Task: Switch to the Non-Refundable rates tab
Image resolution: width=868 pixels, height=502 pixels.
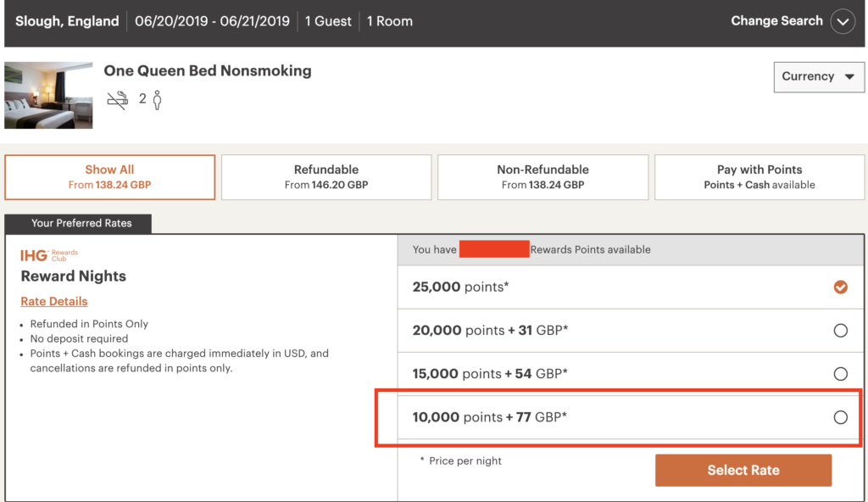Action: tap(542, 176)
